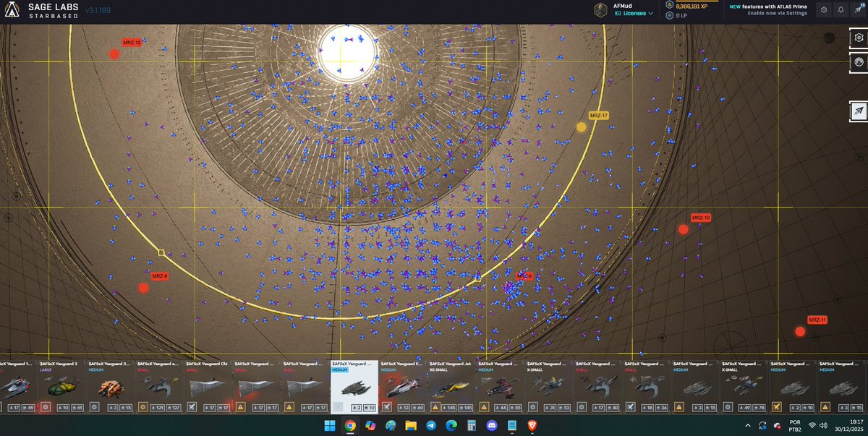Open the AFMud profile avatar
This screenshot has width=868, height=436.
(x=600, y=9)
